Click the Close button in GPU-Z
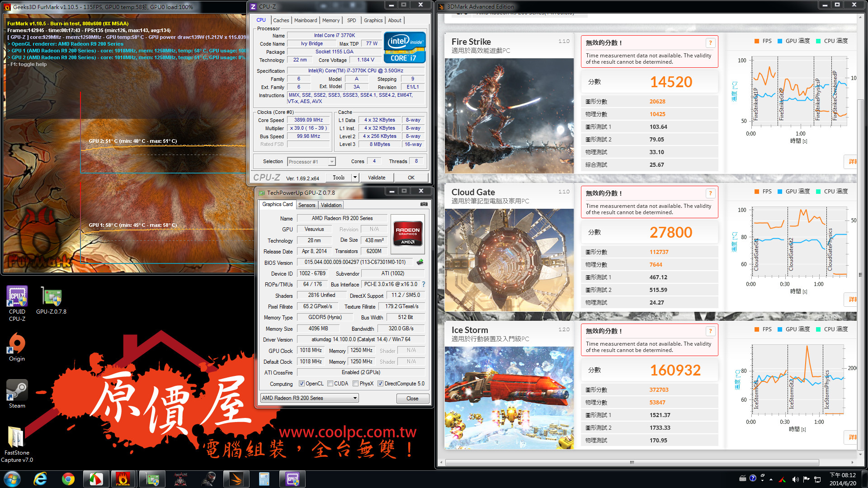Image resolution: width=868 pixels, height=488 pixels. 412,399
